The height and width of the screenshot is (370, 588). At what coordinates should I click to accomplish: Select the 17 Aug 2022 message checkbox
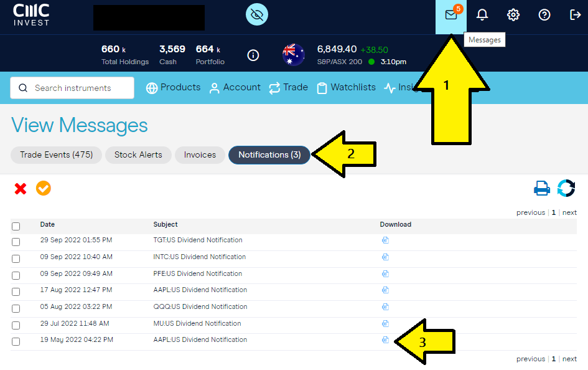pyautogui.click(x=16, y=292)
